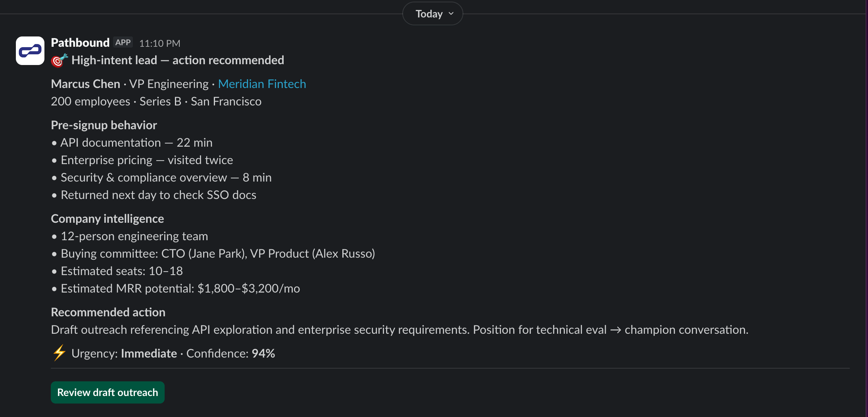Click the Pathbound sender name

(80, 42)
